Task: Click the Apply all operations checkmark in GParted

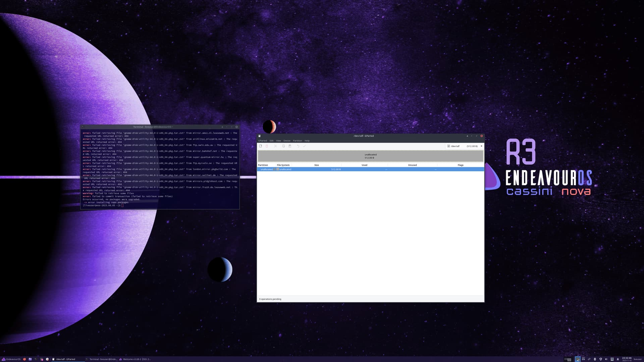Action: point(304,146)
